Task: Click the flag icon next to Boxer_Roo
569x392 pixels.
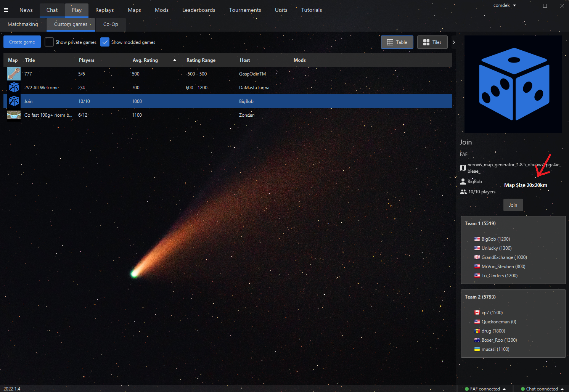Action: click(477, 340)
